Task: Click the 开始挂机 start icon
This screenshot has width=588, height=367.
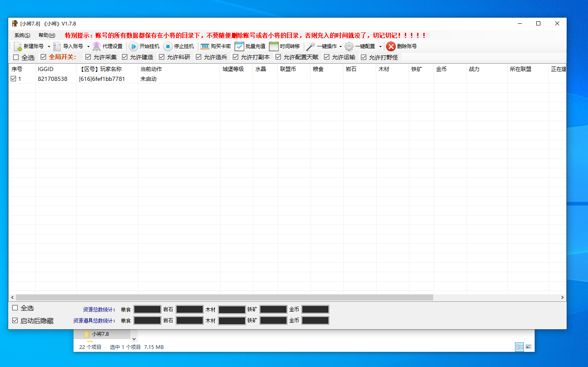Action: pyautogui.click(x=134, y=46)
